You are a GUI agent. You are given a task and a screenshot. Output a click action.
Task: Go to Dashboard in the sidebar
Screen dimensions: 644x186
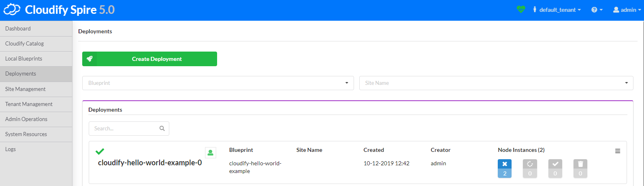[x=18, y=28]
